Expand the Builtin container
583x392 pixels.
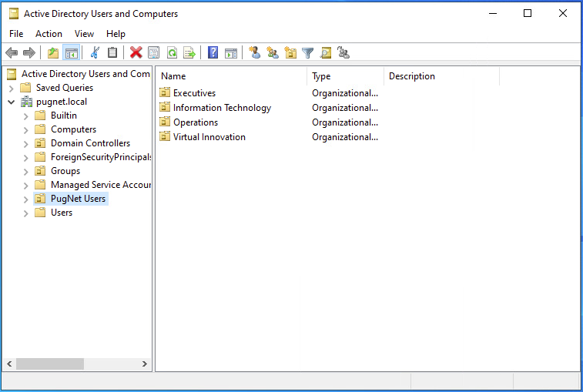point(25,116)
